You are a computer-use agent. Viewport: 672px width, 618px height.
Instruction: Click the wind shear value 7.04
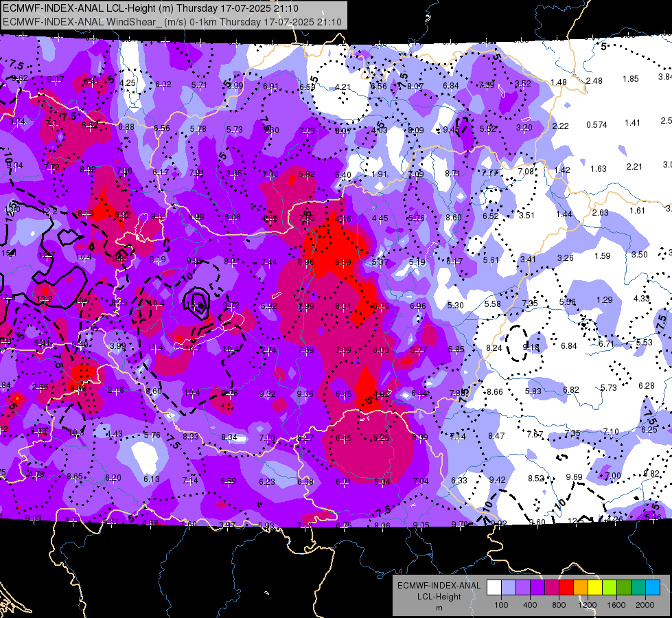pyautogui.click(x=420, y=481)
